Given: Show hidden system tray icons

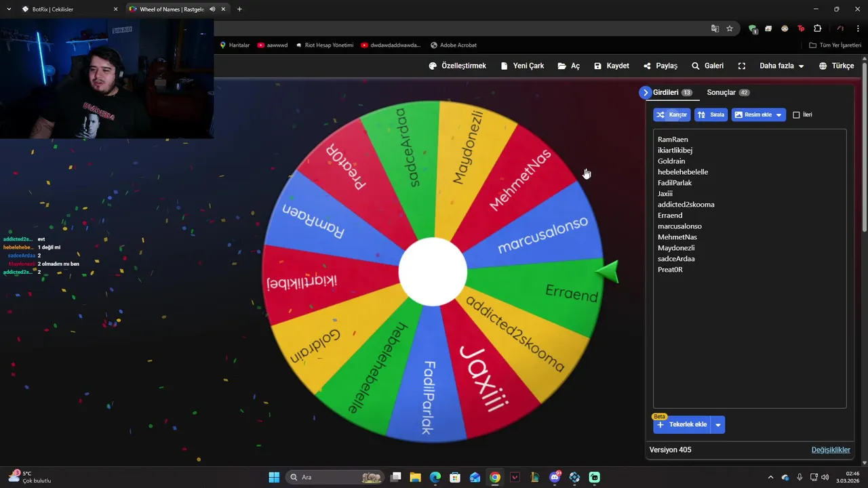Looking at the screenshot, I should point(770,477).
